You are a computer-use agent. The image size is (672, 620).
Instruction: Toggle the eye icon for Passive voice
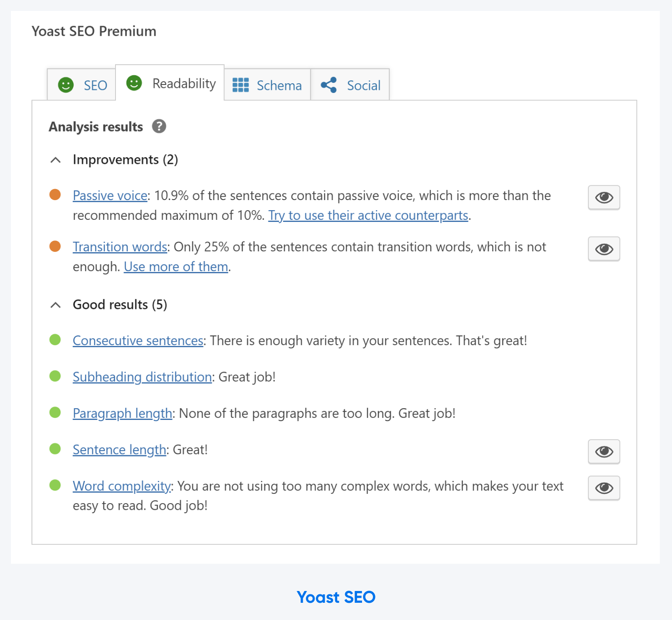pyautogui.click(x=604, y=197)
